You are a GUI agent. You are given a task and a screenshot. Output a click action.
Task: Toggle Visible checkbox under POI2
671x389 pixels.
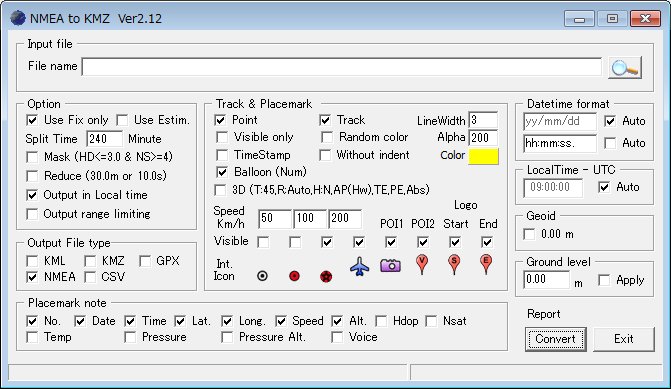coord(423,243)
